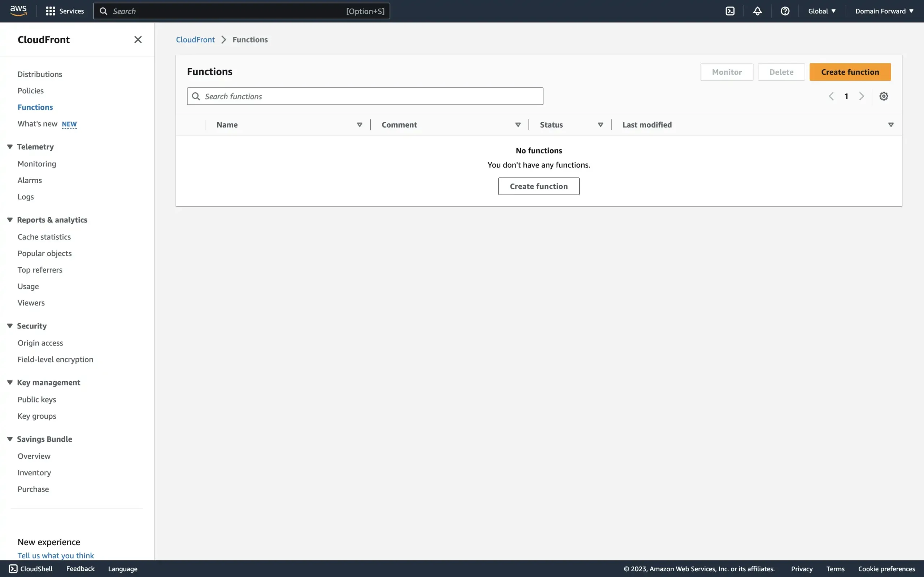Image resolution: width=924 pixels, height=577 pixels.
Task: Open the Domain Forward account menu
Action: (x=884, y=11)
